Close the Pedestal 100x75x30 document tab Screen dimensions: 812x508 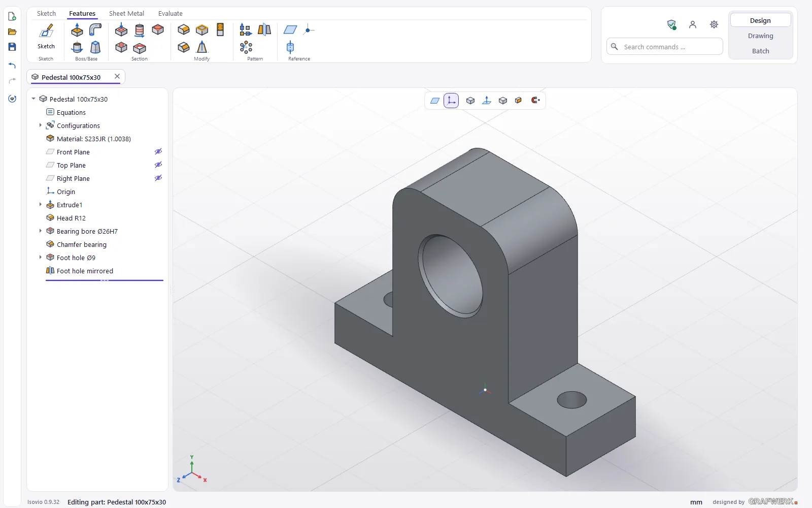(x=117, y=76)
